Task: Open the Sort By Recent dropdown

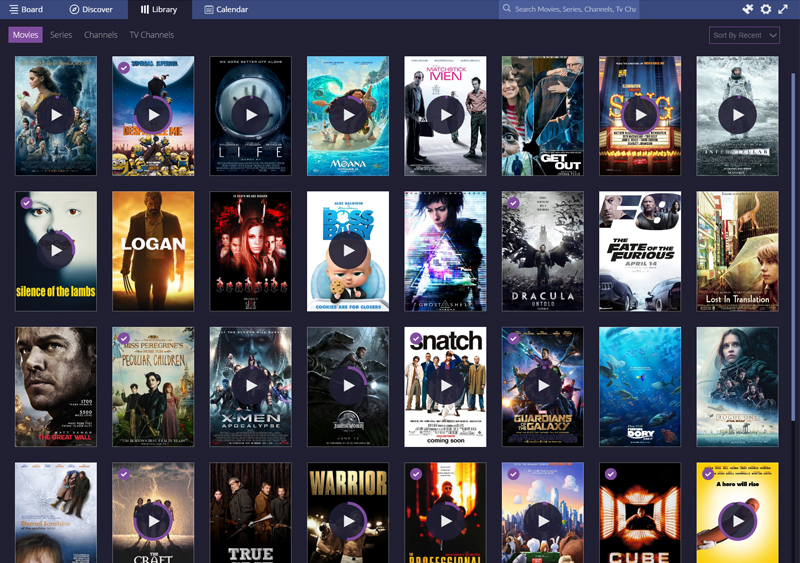Action: tap(744, 35)
